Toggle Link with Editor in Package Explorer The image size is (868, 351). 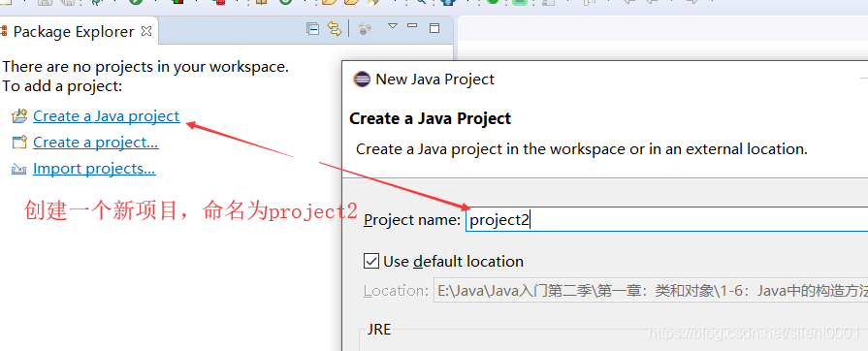pos(335,29)
